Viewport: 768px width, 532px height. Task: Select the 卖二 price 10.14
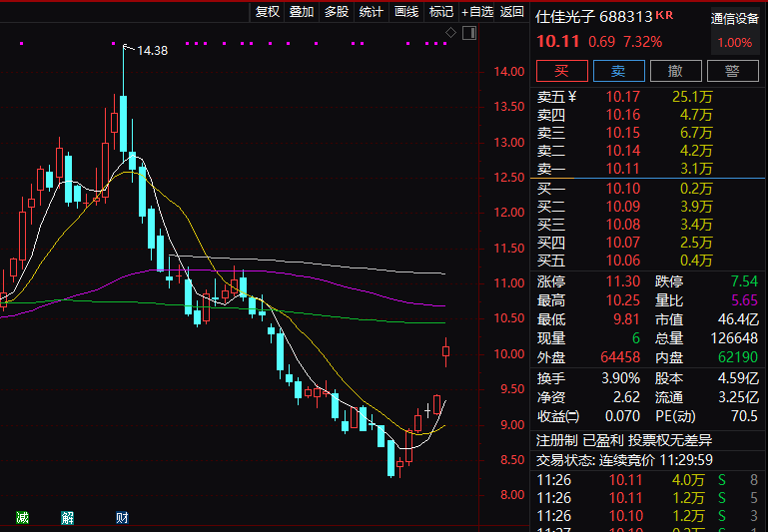click(x=623, y=151)
